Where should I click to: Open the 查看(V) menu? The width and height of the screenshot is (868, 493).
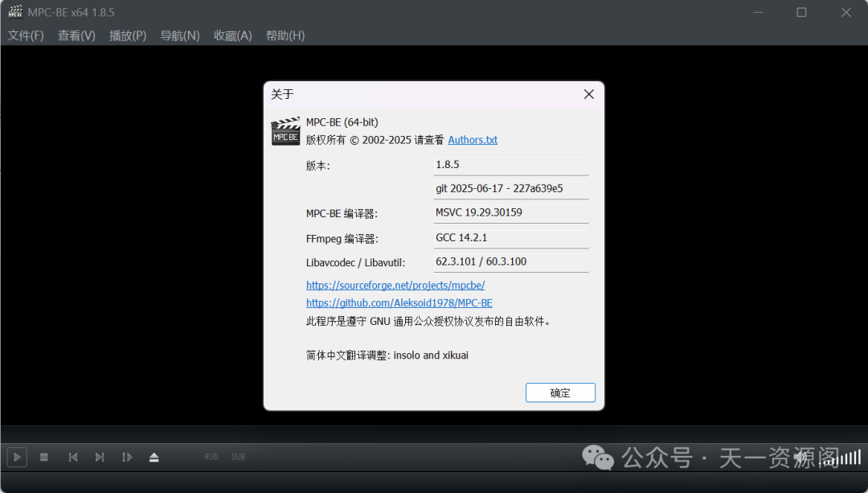pos(76,35)
